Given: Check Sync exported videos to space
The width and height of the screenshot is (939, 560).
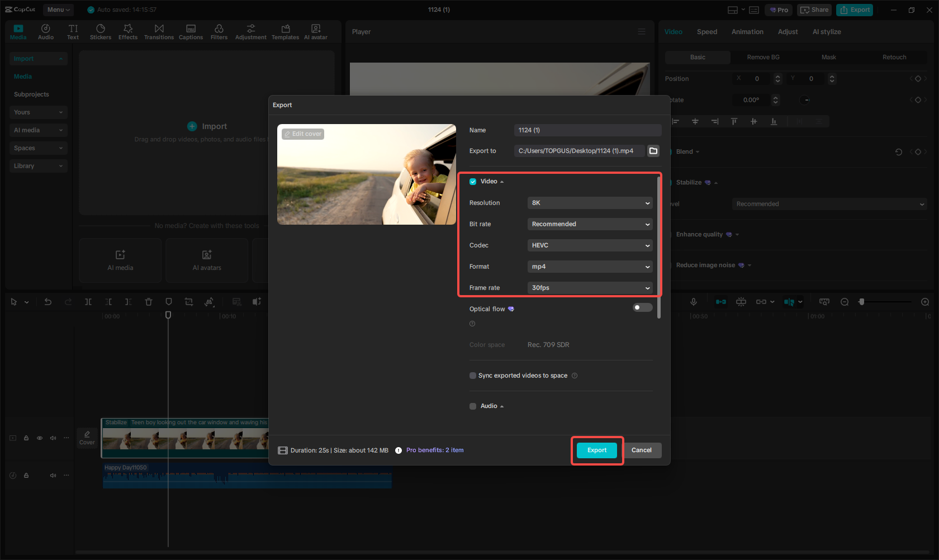Looking at the screenshot, I should (x=473, y=375).
